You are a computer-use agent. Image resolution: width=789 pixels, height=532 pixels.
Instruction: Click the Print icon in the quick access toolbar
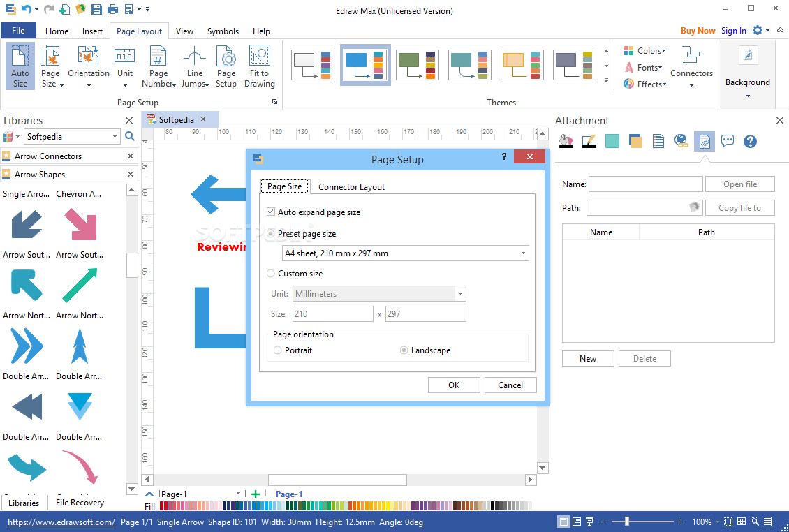point(112,9)
